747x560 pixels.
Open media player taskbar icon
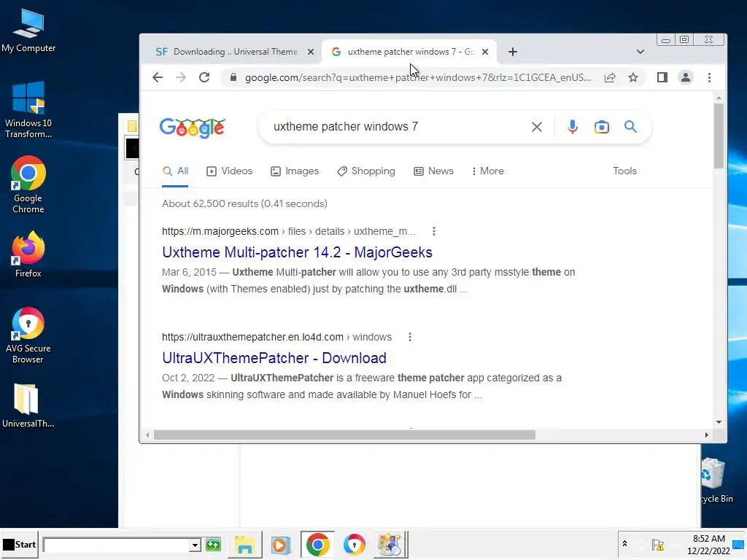(281, 545)
